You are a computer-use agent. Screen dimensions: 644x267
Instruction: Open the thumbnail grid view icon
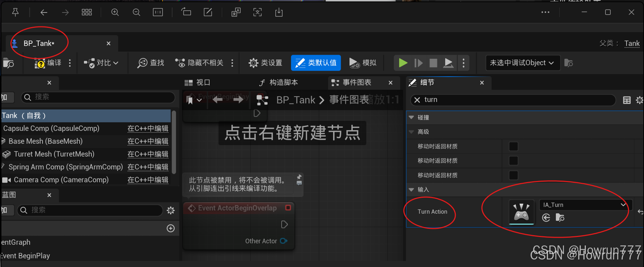(87, 12)
